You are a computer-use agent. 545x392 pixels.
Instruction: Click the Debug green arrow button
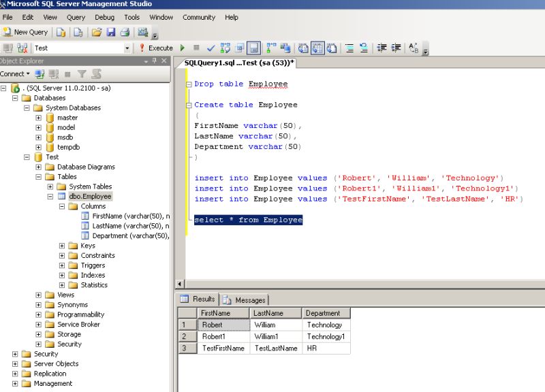(182, 48)
